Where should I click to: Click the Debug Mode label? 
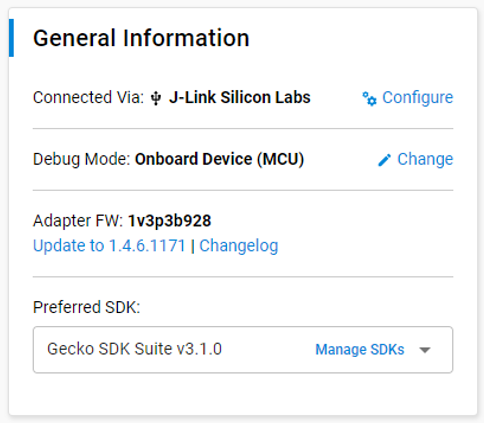click(81, 159)
